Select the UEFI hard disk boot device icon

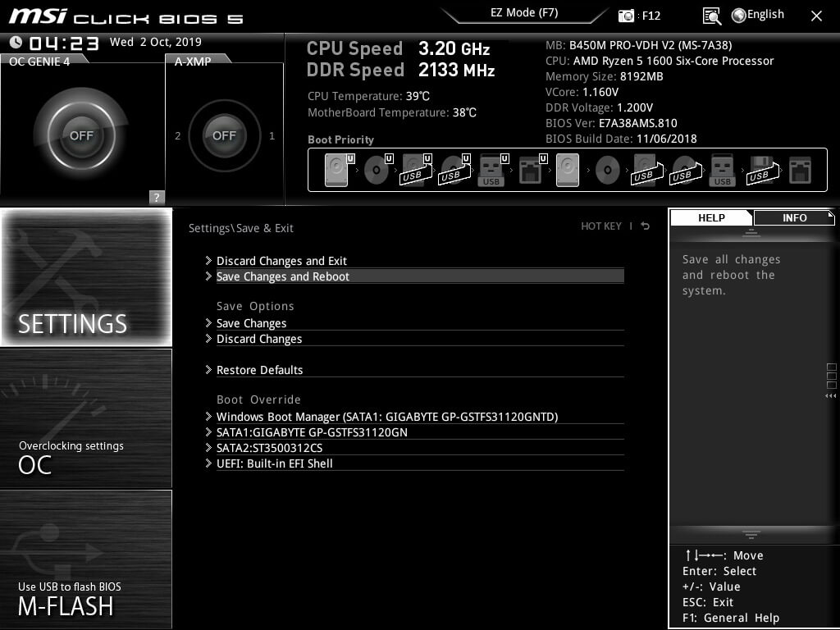(337, 170)
